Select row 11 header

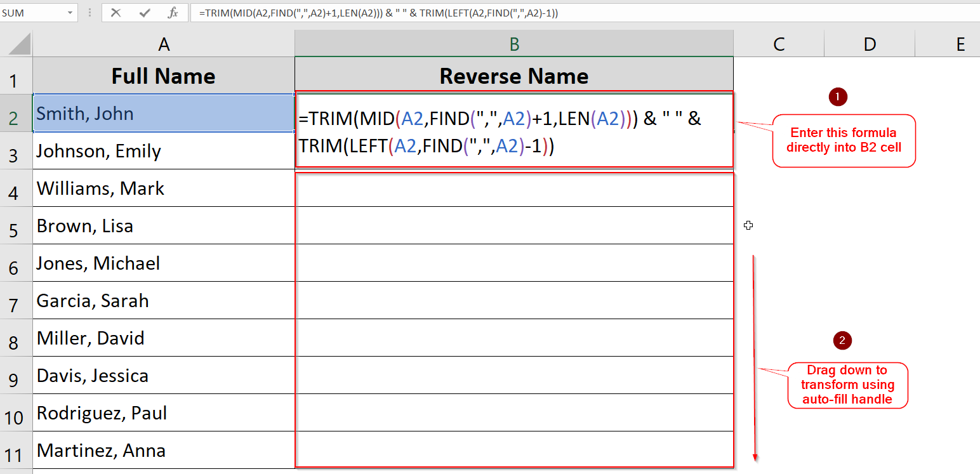tap(16, 450)
